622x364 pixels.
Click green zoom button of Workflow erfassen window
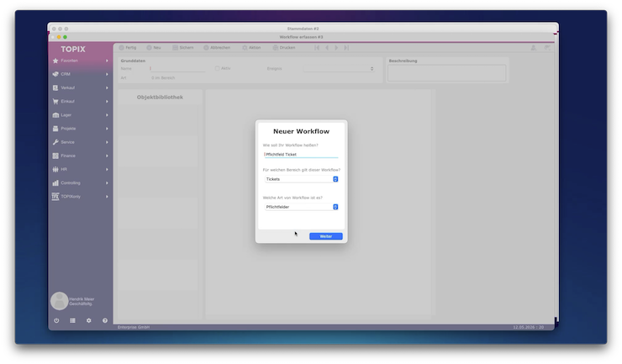click(x=65, y=37)
